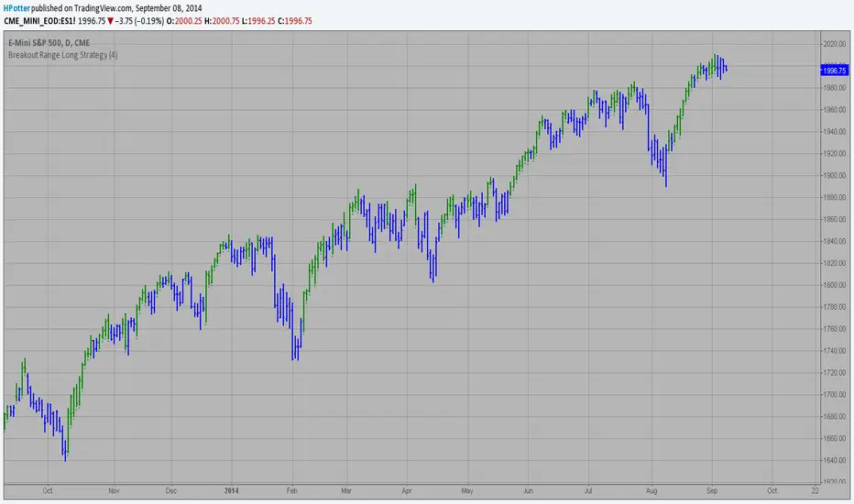The image size is (854, 504).
Task: Select the Breakout Range Long Strategy (4) label
Action: coord(62,55)
